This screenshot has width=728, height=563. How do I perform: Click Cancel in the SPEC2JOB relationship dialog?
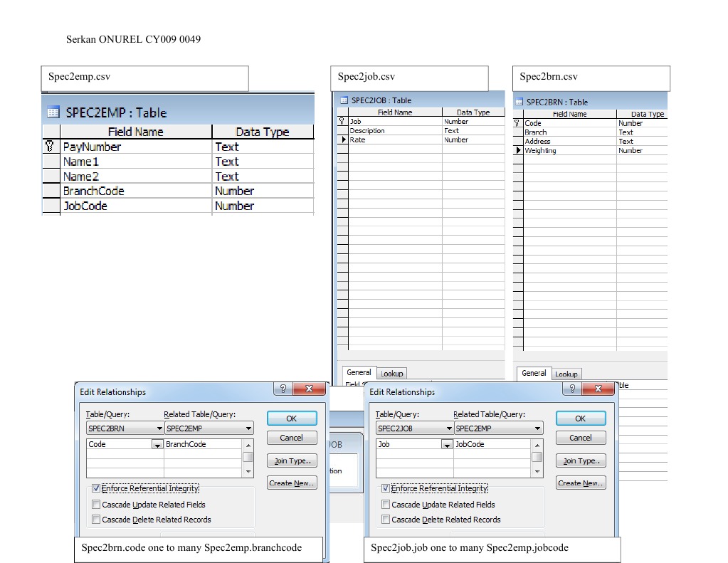click(581, 438)
